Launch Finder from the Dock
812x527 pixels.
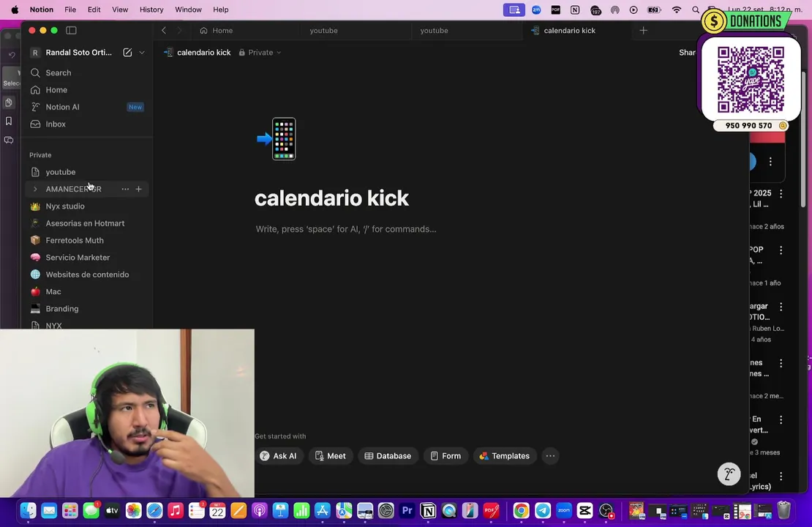[x=28, y=511]
